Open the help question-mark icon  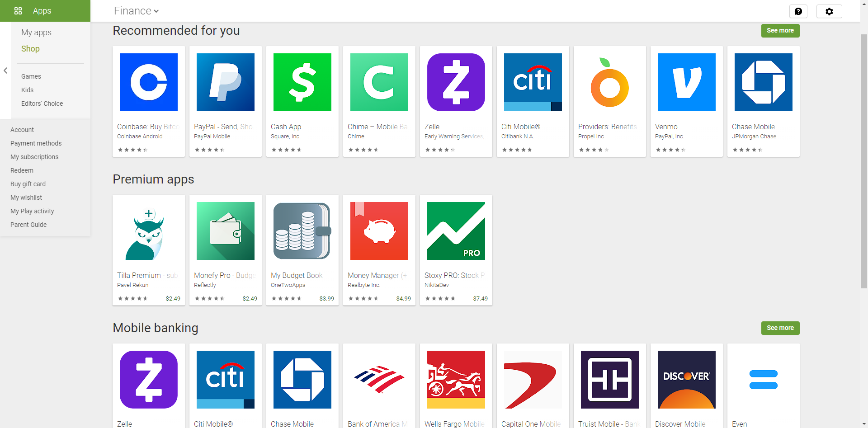(798, 11)
